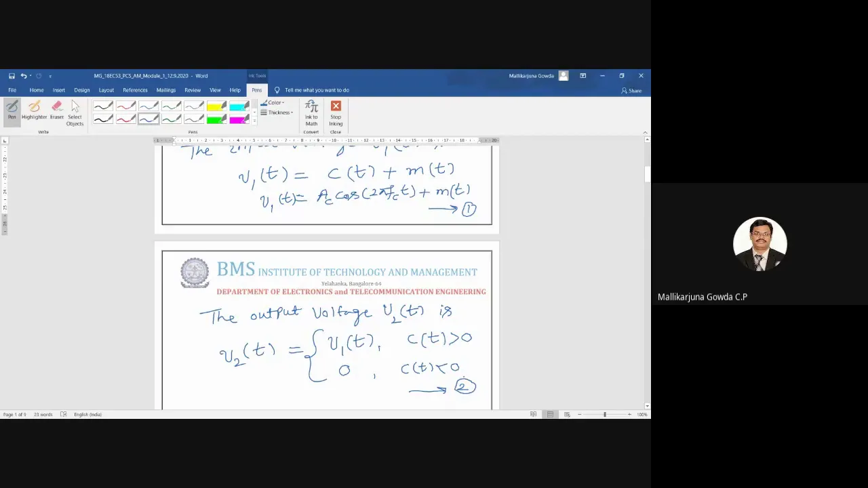Pick the gray pen in bottom row
The height and width of the screenshot is (488, 868).
coord(194,119)
